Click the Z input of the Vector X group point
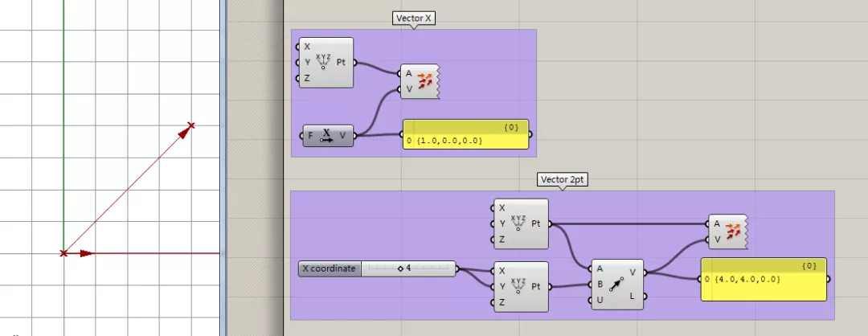868x336 pixels. click(x=307, y=78)
